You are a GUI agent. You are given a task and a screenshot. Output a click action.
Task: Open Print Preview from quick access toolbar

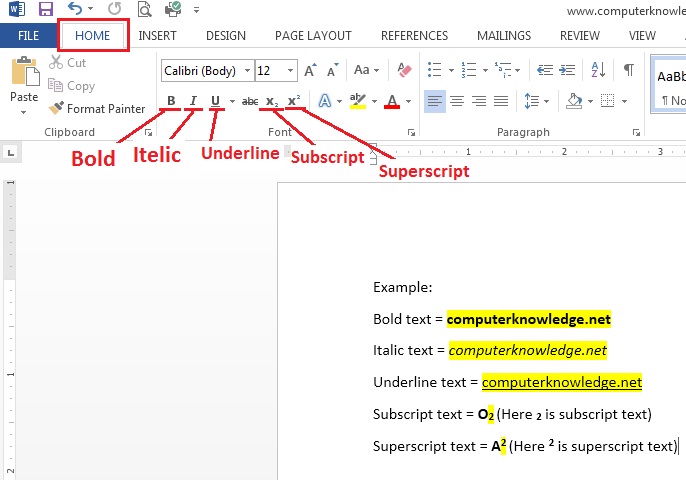click(144, 9)
